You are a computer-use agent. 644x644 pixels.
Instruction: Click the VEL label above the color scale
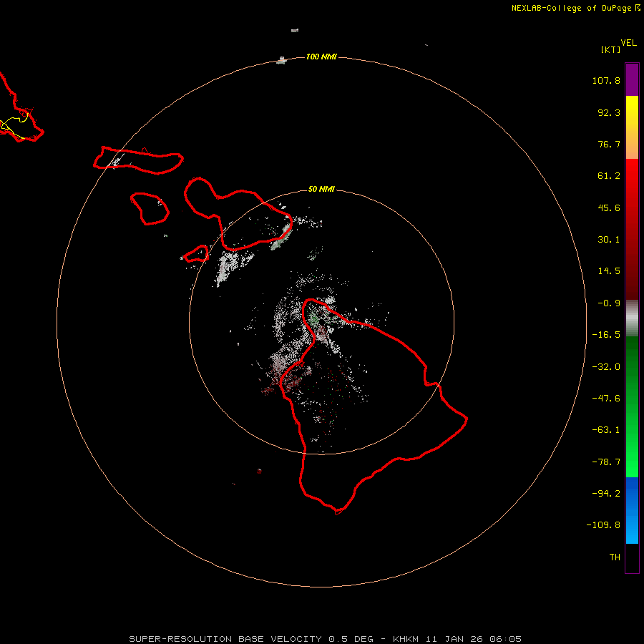[x=629, y=43]
